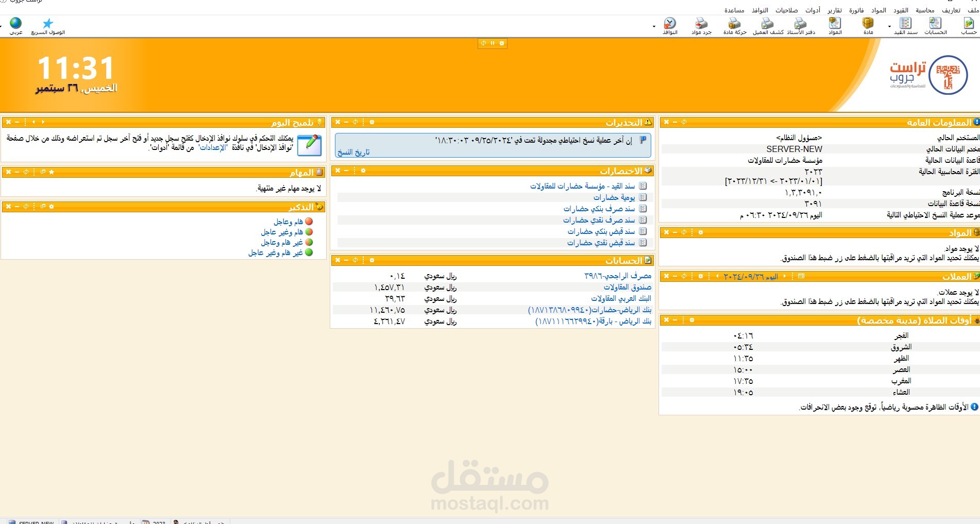Refresh the المعلومات العامة panel
Viewport: 980px width, 524px height.
click(684, 122)
